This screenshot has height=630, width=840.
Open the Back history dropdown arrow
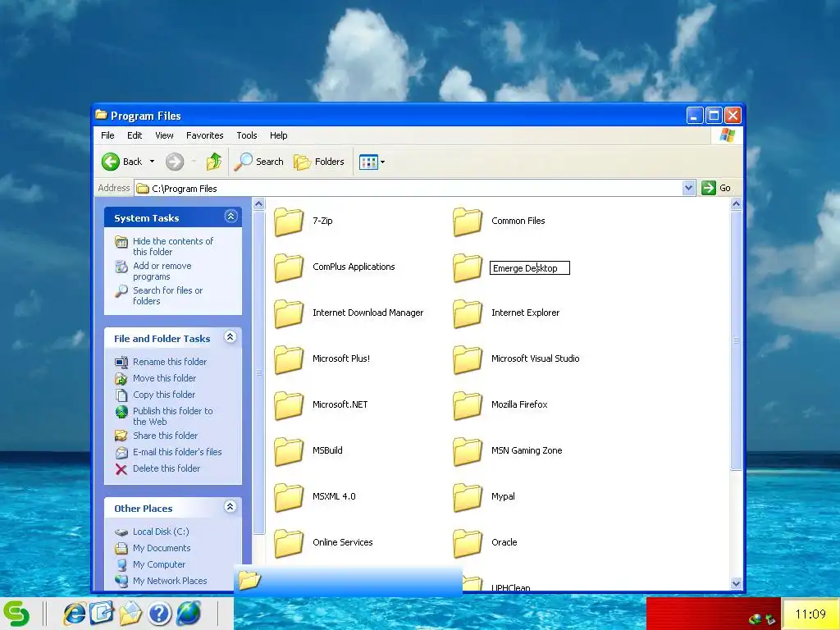pos(152,162)
